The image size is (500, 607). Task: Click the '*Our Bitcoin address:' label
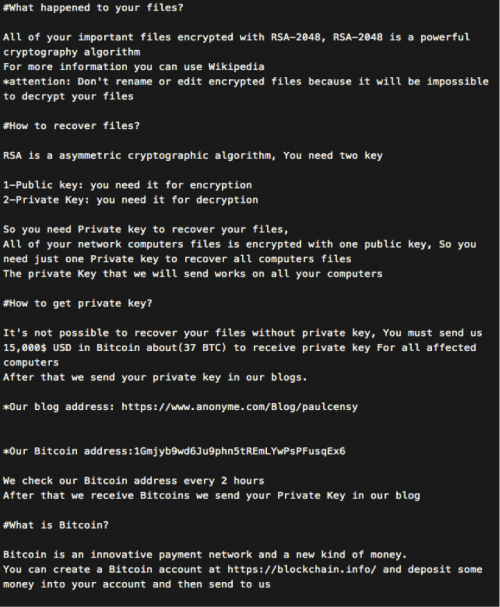coord(68,451)
